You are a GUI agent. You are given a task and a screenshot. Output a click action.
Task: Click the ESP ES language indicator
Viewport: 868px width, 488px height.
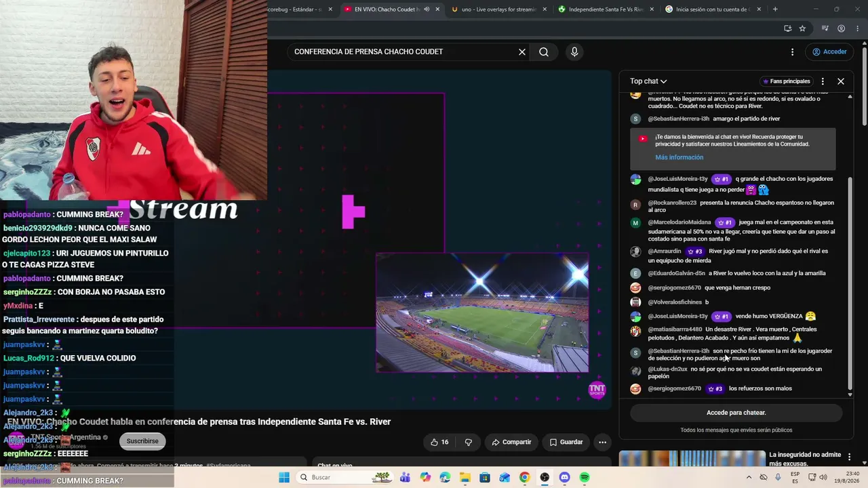coord(795,477)
